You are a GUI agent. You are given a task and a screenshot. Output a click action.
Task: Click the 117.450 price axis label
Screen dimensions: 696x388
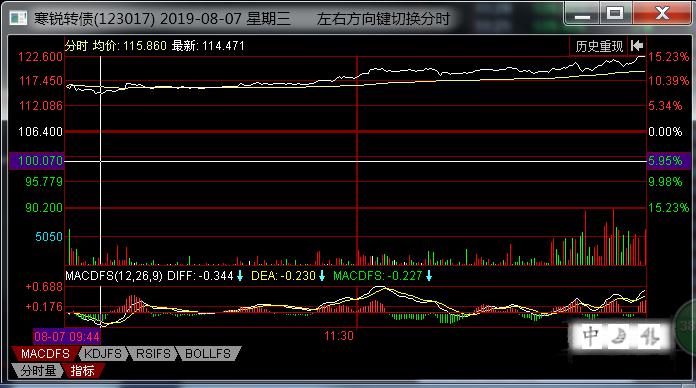(x=41, y=81)
